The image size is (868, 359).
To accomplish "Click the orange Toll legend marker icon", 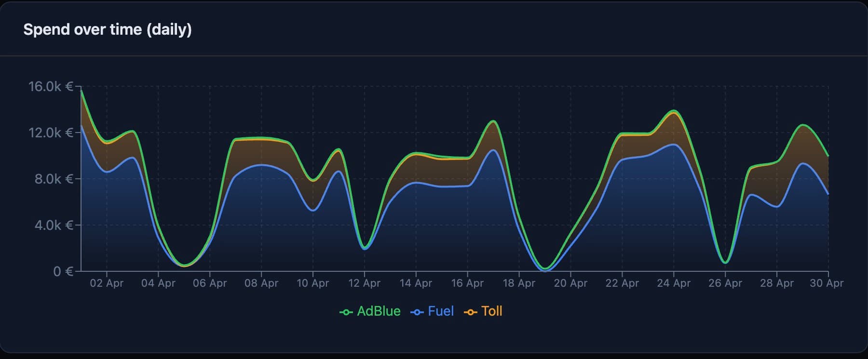I will (x=470, y=312).
